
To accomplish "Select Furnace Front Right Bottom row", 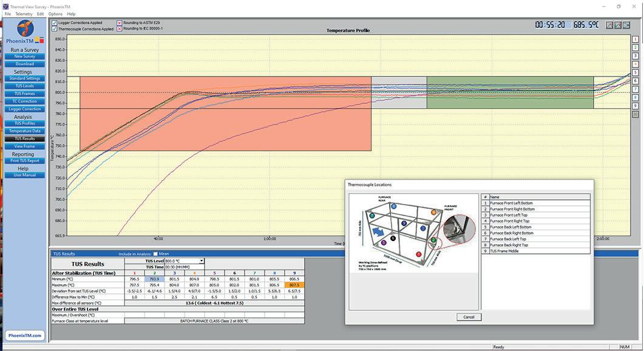I will [x=535, y=209].
